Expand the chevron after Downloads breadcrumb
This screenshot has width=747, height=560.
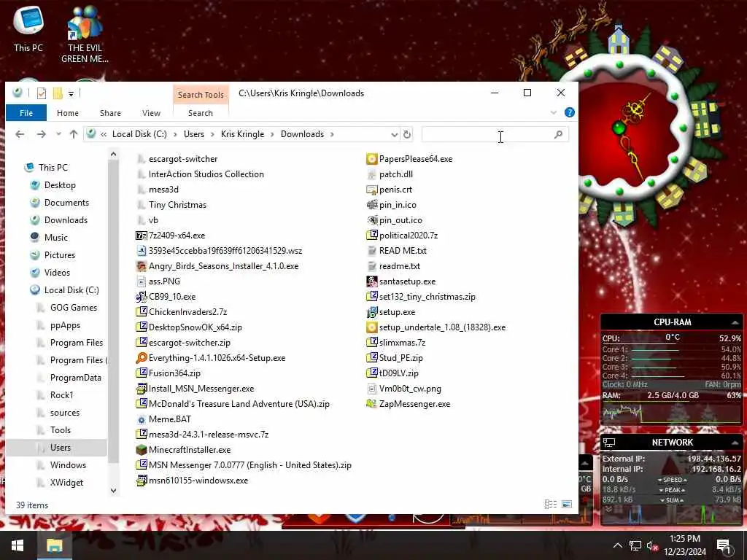tap(332, 134)
